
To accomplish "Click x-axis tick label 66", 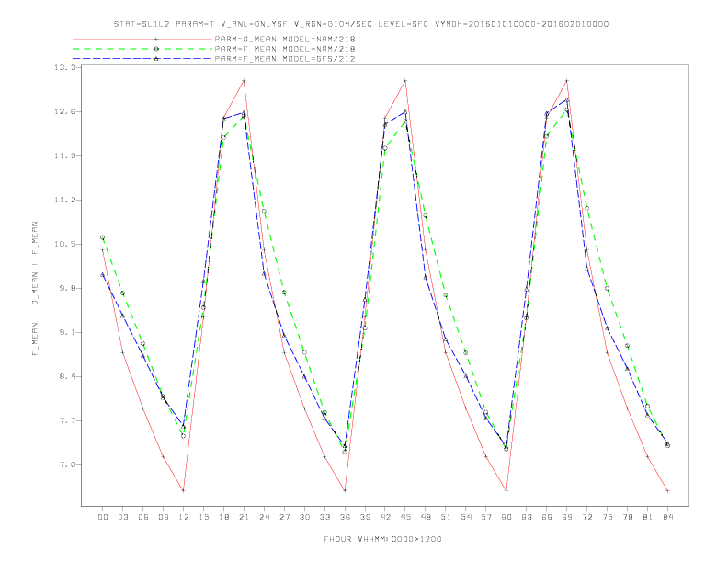I will tap(547, 517).
